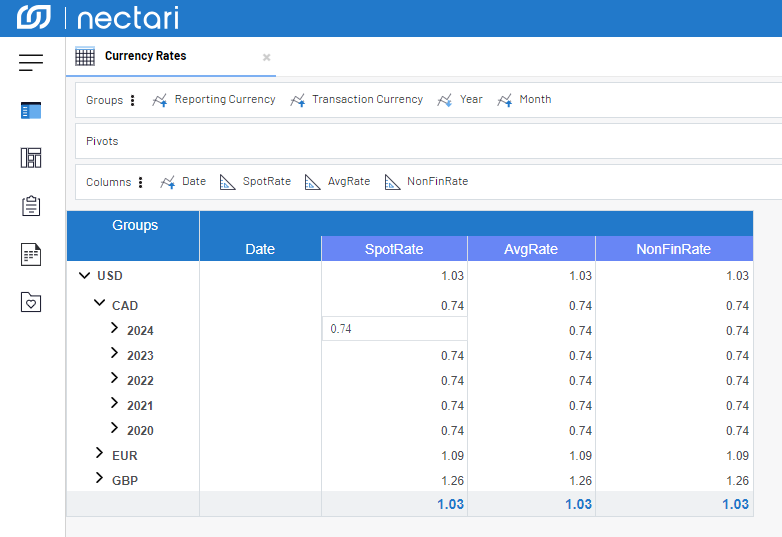The height and width of the screenshot is (537, 782).
Task: Open the reports document sidebar icon
Action: tap(31, 254)
